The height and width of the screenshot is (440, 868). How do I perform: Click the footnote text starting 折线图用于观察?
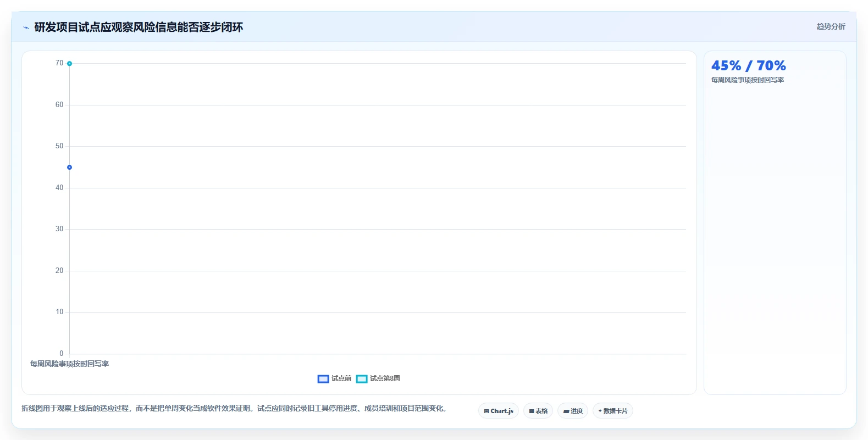[x=235, y=408]
